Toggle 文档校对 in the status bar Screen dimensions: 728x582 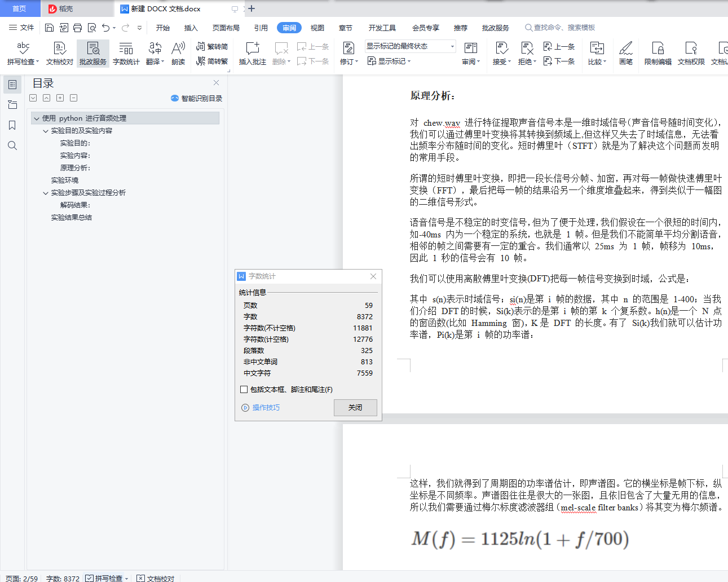pos(156,578)
